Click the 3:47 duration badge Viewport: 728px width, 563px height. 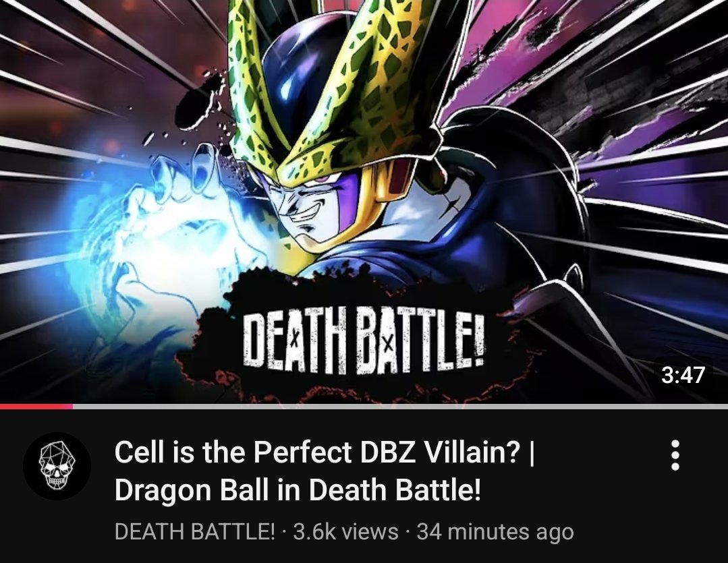point(683,375)
